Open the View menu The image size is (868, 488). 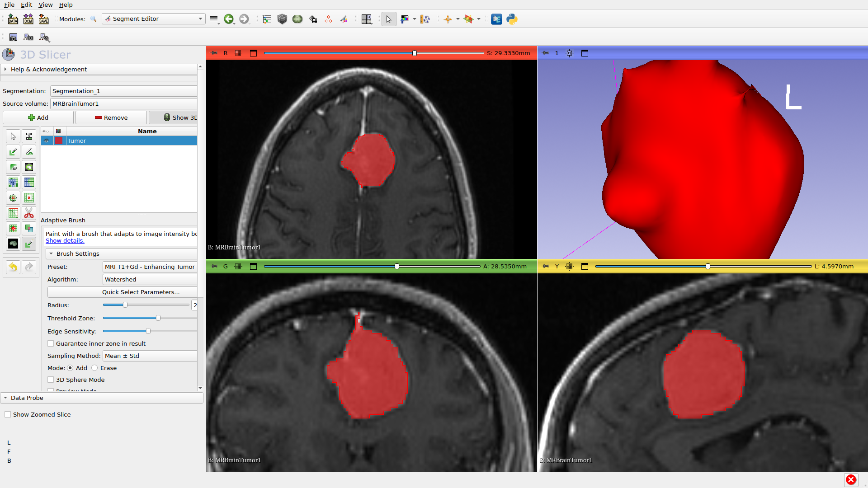point(46,5)
